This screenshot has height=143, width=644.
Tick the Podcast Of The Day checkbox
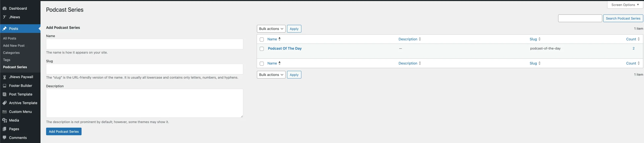pyautogui.click(x=262, y=49)
